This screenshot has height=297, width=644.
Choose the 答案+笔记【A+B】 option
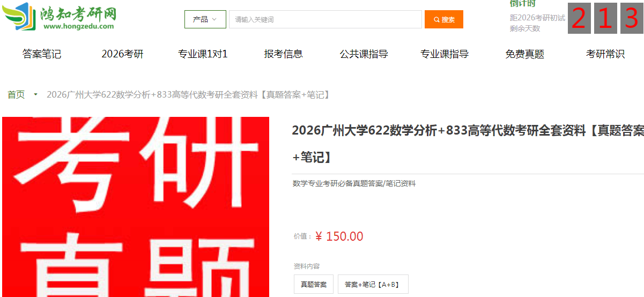(x=373, y=285)
